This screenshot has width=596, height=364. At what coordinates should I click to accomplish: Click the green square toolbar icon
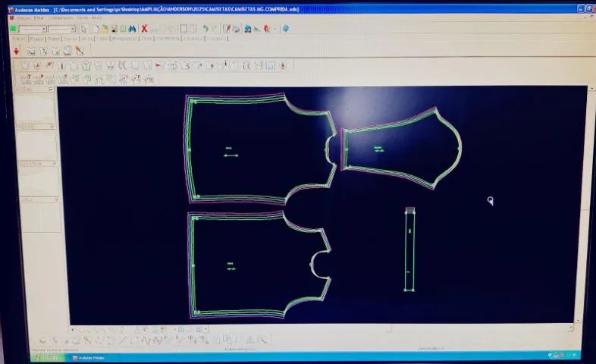coord(14,29)
